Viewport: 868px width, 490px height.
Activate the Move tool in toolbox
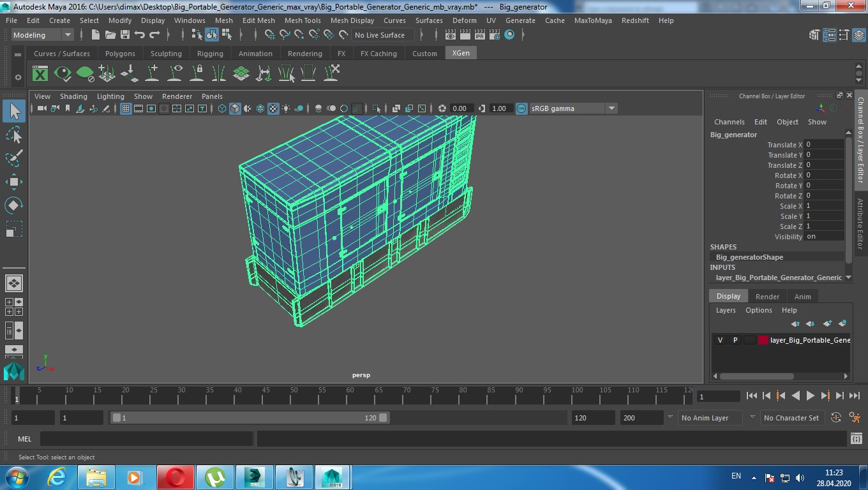click(14, 182)
